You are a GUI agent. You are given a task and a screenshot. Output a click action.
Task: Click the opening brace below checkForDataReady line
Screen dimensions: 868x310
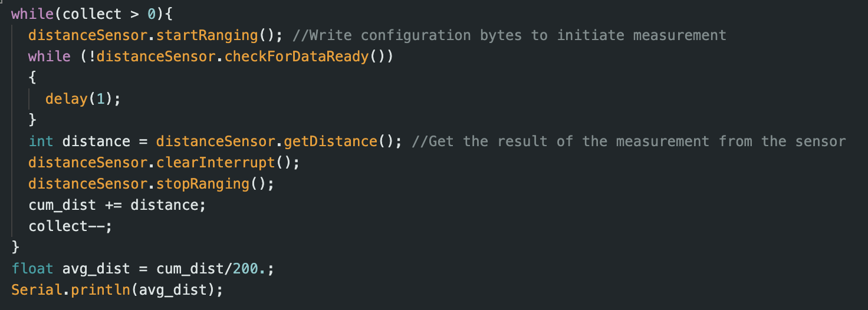[32, 78]
